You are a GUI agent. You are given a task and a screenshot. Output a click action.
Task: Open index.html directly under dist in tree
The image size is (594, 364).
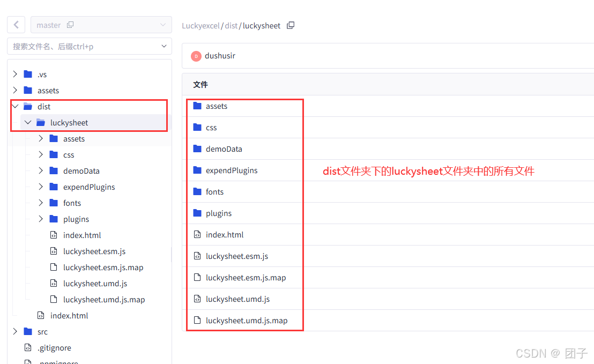[69, 316]
